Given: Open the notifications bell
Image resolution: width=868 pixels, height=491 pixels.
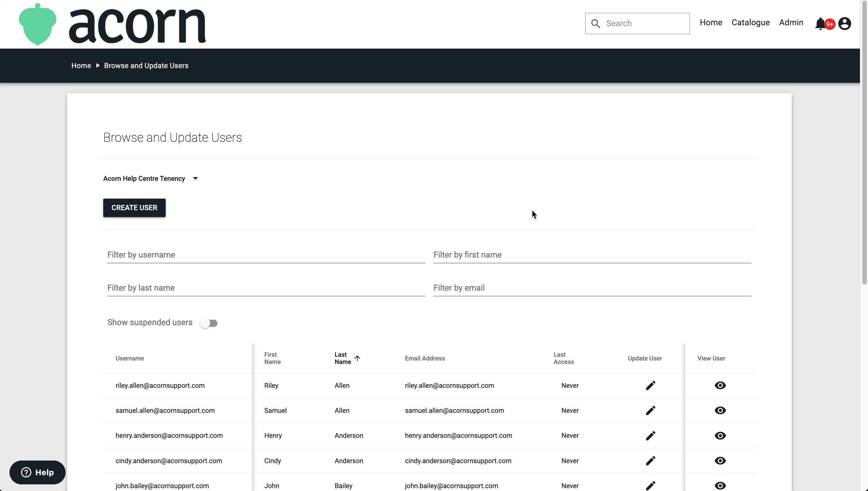Looking at the screenshot, I should 821,24.
